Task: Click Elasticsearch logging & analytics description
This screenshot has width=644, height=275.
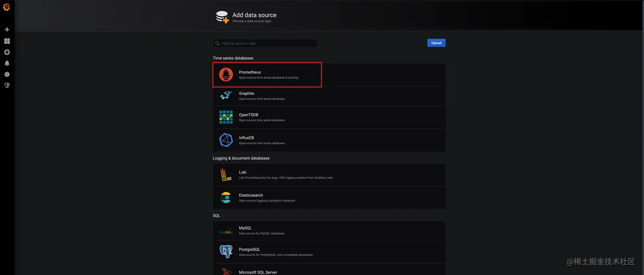Action: pyautogui.click(x=267, y=201)
